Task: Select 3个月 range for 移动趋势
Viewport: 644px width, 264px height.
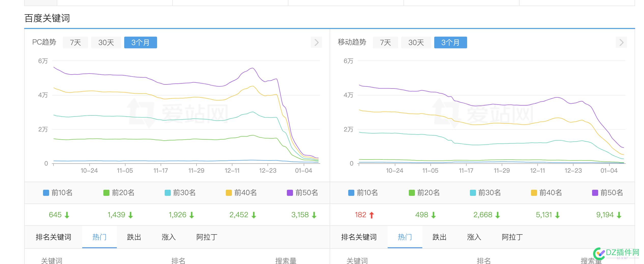Action: (451, 42)
